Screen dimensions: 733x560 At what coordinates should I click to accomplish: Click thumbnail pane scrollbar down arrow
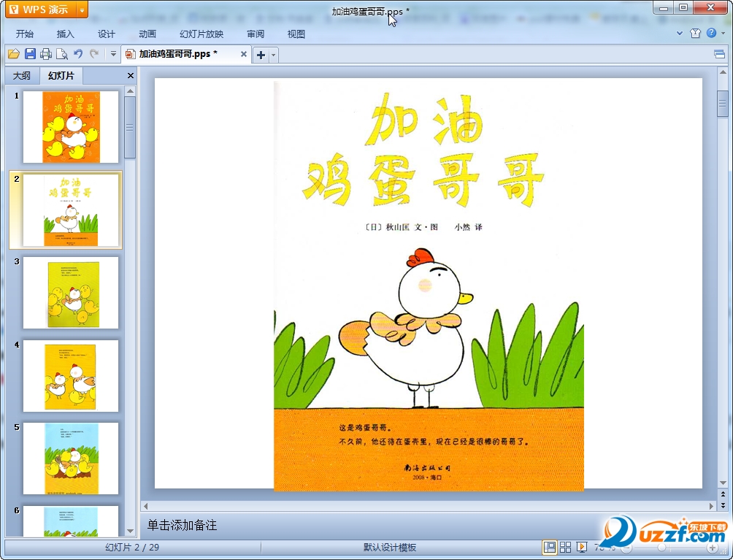point(131,532)
